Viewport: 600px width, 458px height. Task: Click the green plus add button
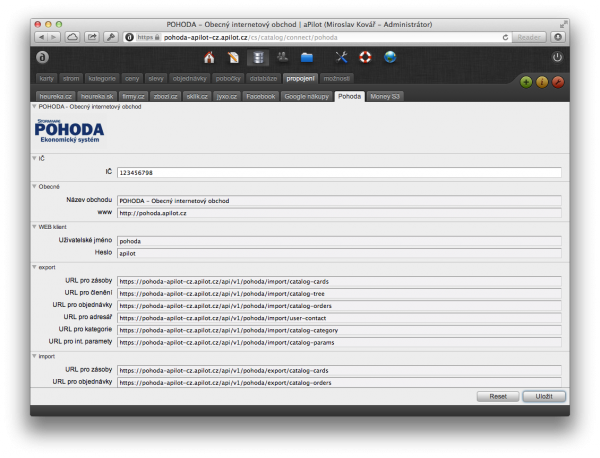(526, 82)
